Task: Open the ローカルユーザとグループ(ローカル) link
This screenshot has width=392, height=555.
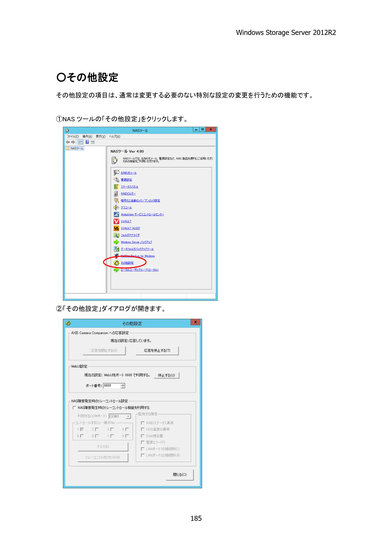Action: (140, 270)
